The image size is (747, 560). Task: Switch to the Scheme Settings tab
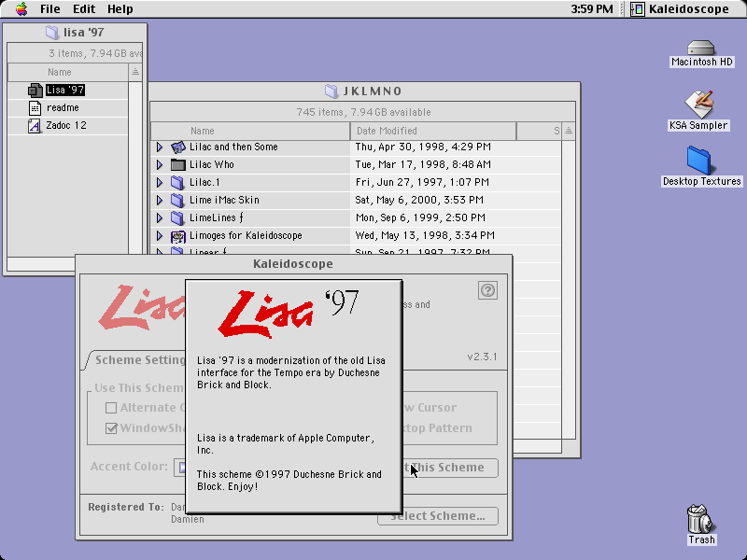(x=136, y=360)
